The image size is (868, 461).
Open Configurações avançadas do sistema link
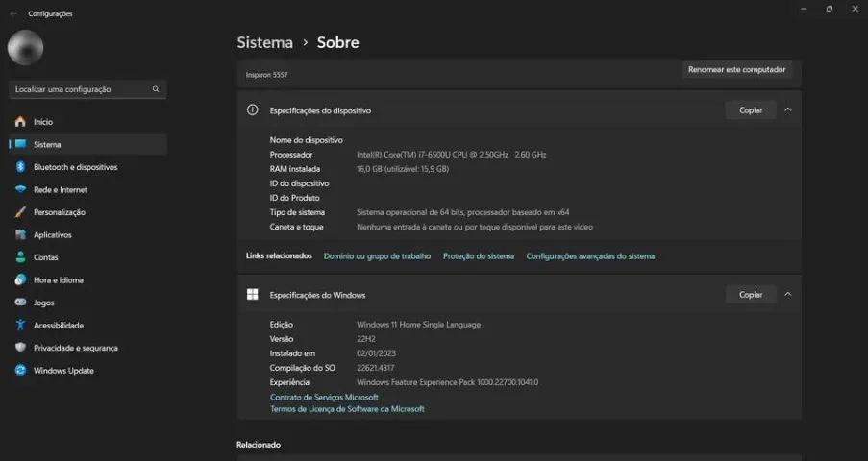[x=590, y=256]
